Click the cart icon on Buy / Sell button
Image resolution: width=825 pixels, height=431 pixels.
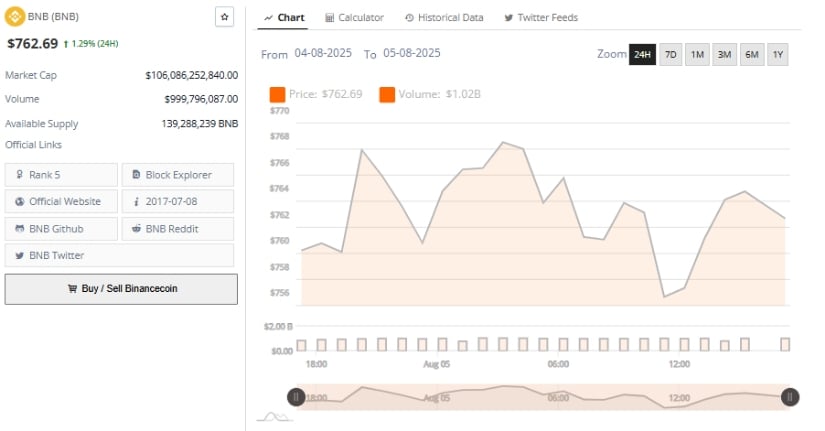(x=72, y=288)
